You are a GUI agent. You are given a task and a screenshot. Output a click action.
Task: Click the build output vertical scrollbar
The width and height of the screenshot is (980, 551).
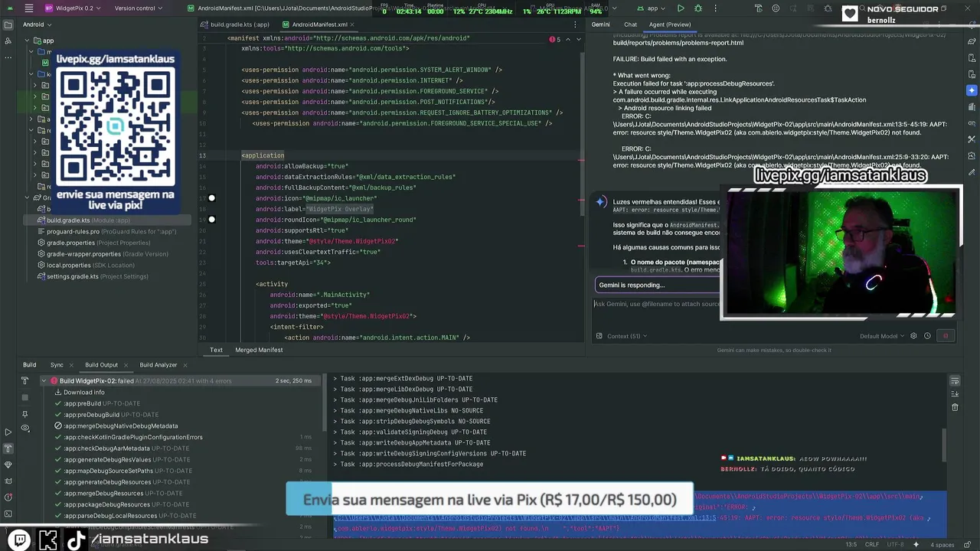tap(944, 444)
